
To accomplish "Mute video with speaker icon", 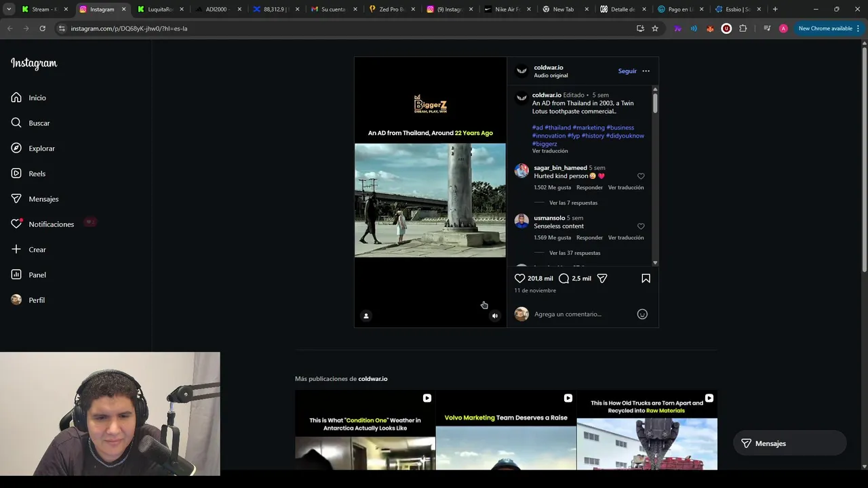I will tap(494, 316).
